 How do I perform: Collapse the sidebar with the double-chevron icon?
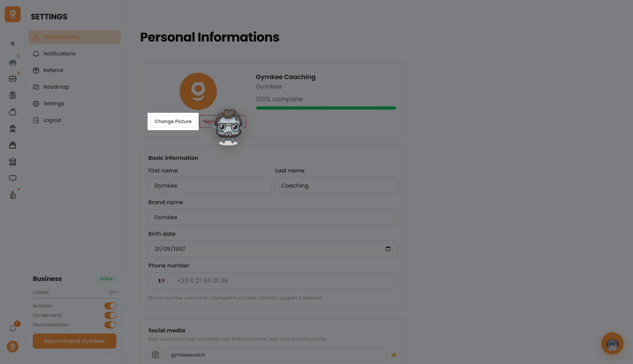coord(13,44)
